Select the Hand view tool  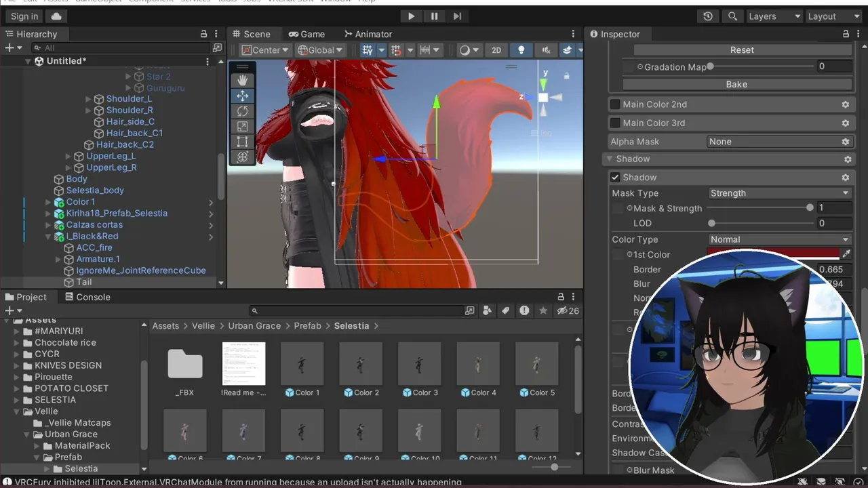[242, 81]
